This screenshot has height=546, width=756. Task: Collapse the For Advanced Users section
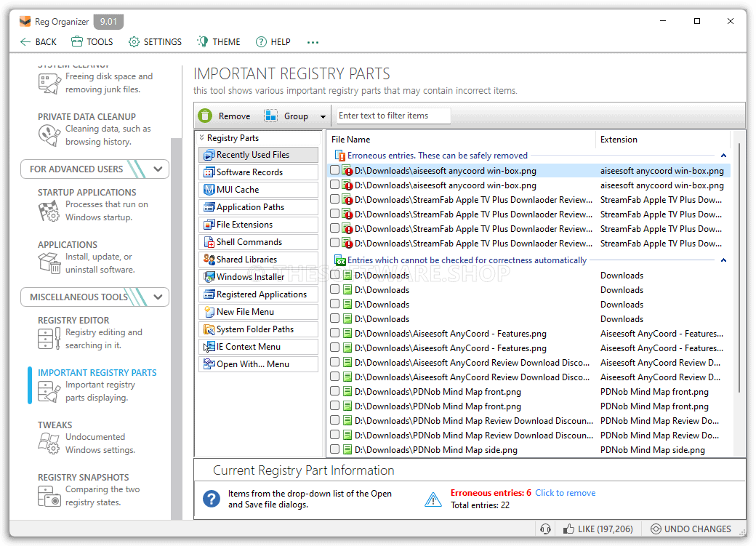point(158,169)
